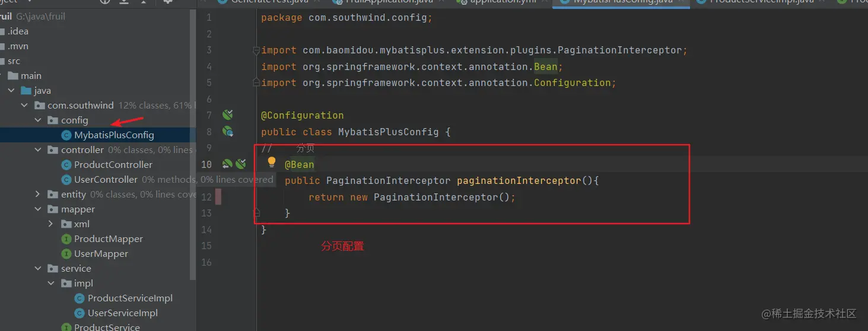
Task: Click the com.southwind package icon
Action: point(39,106)
